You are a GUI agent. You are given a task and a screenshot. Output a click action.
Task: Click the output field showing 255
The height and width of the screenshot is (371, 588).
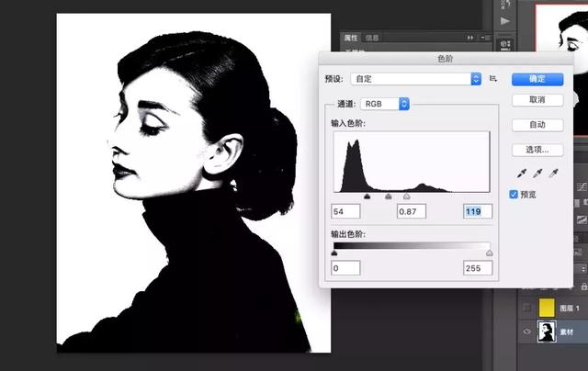click(x=478, y=268)
